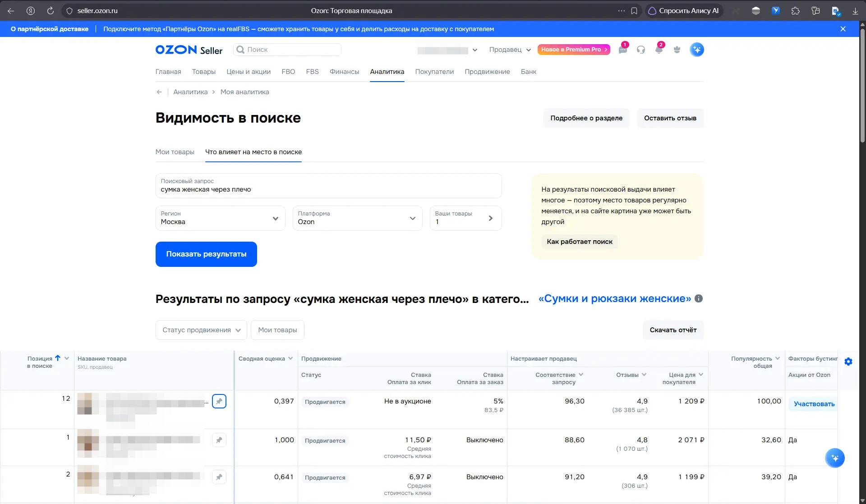This screenshot has width=866, height=504.
Task: Click the 'Поисковый запрос' input field
Action: [x=329, y=186]
